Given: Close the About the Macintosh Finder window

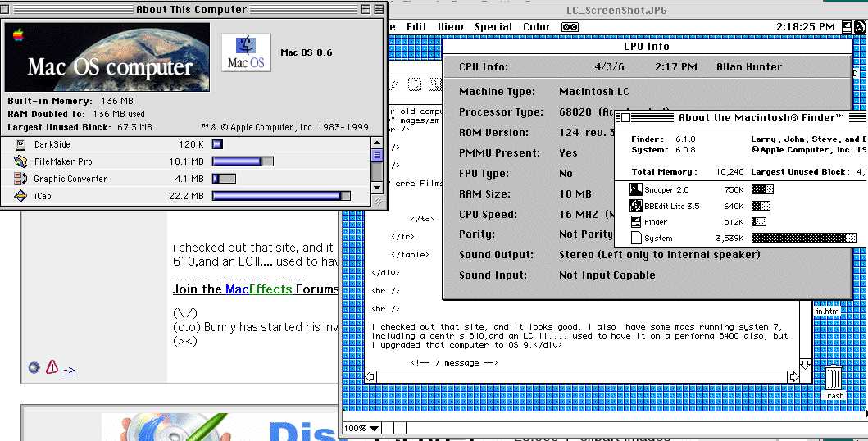Looking at the screenshot, I should [625, 118].
